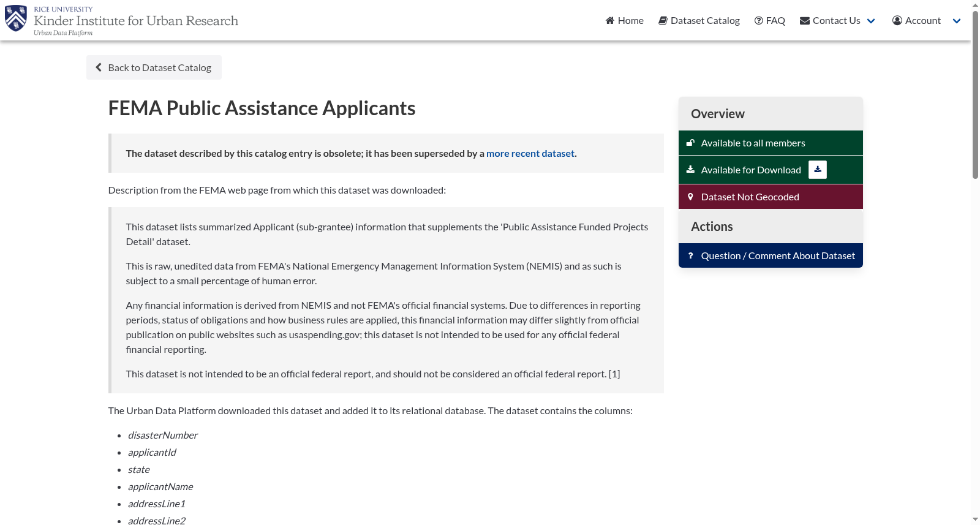Image resolution: width=980 pixels, height=525 pixels.
Task: Expand the Account dropdown chevron
Action: coord(957,21)
